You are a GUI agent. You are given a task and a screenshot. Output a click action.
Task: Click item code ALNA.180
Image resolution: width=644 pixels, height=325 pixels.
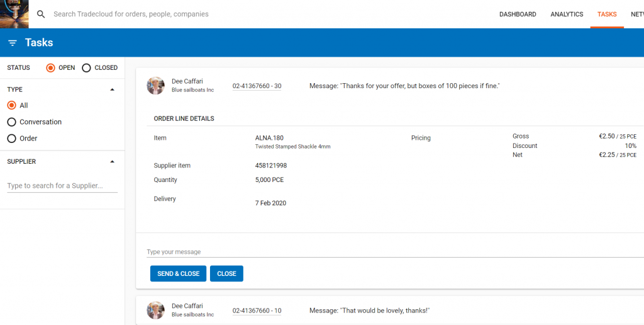pyautogui.click(x=269, y=138)
